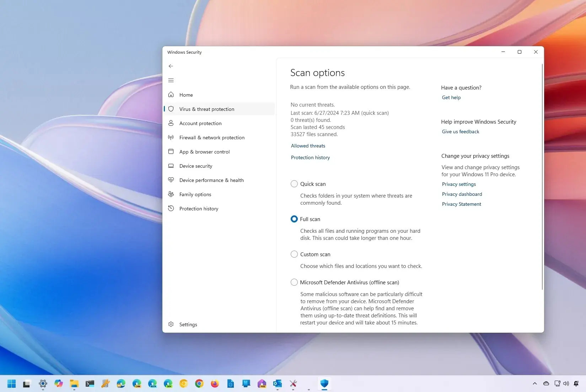Select Firewall & network protection
The image size is (586, 392).
211,138
